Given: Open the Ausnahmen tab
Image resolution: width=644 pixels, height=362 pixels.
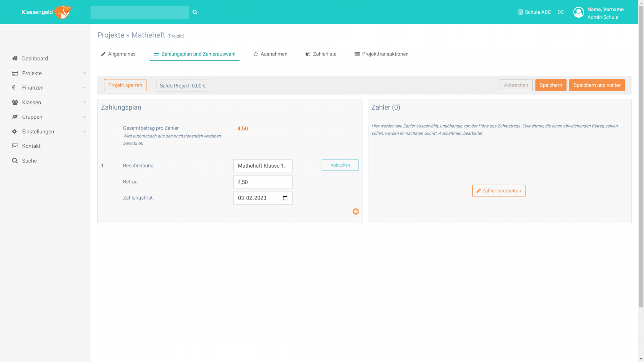Looking at the screenshot, I should [x=270, y=54].
